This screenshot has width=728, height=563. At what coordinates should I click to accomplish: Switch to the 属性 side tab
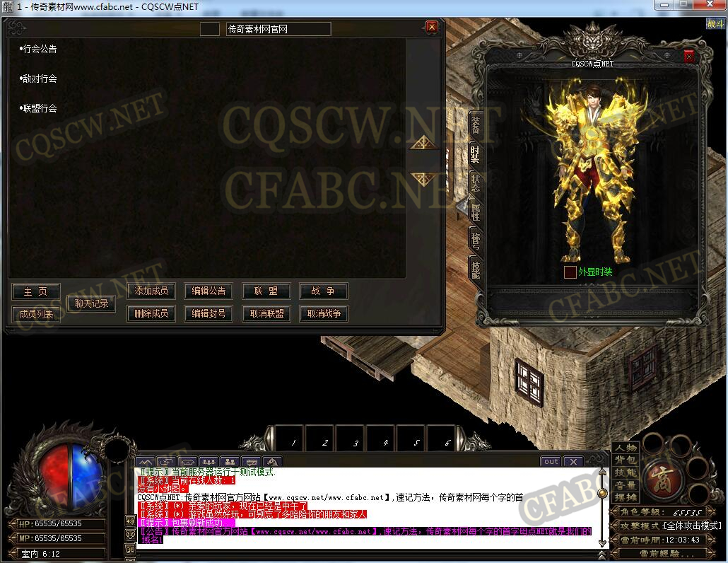pyautogui.click(x=475, y=211)
